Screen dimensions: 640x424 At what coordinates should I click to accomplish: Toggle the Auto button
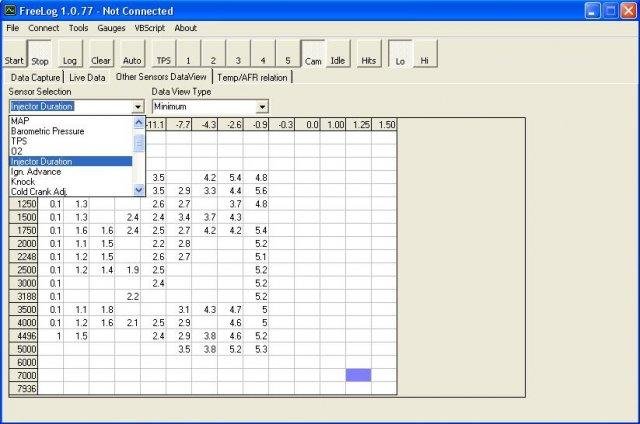click(132, 53)
